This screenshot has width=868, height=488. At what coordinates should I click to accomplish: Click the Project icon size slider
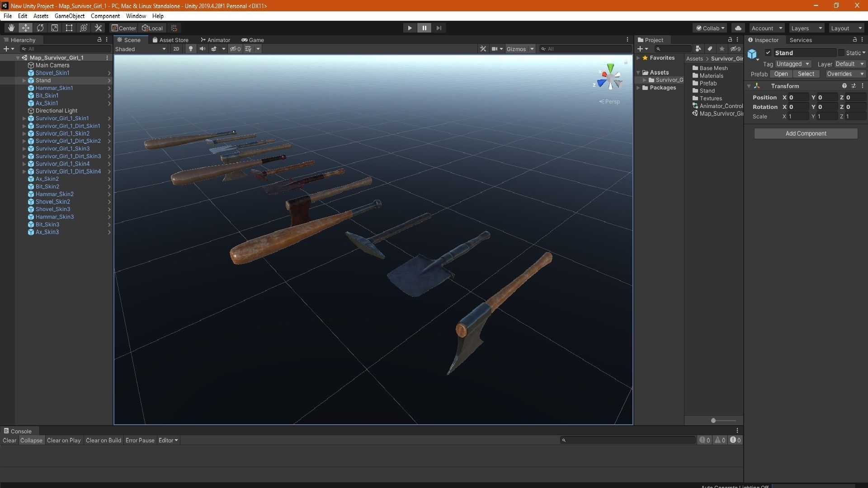point(713,421)
